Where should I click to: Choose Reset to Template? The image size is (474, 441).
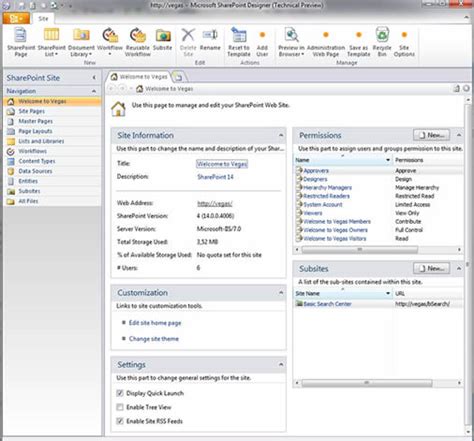[239, 42]
